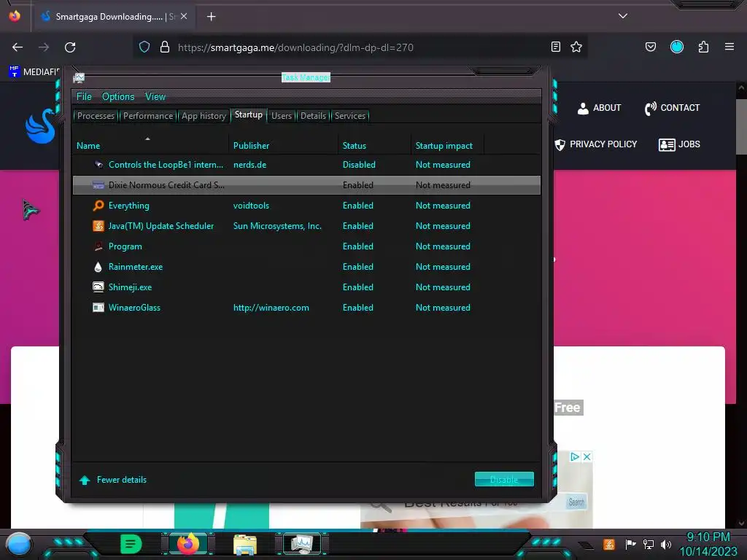
Task: Click the Dixie Normous Credit Card icon
Action: pos(98,185)
